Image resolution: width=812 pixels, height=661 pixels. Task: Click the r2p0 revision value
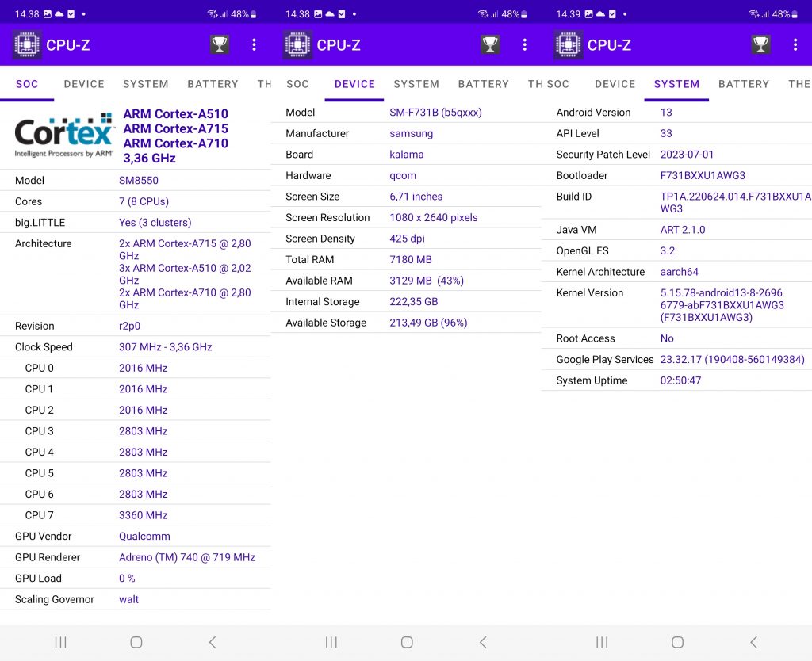(x=129, y=326)
